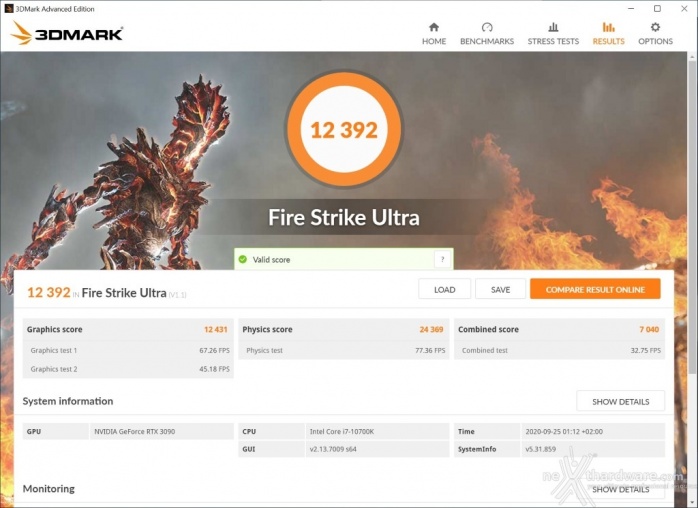Click Compare Result Online button

click(595, 289)
